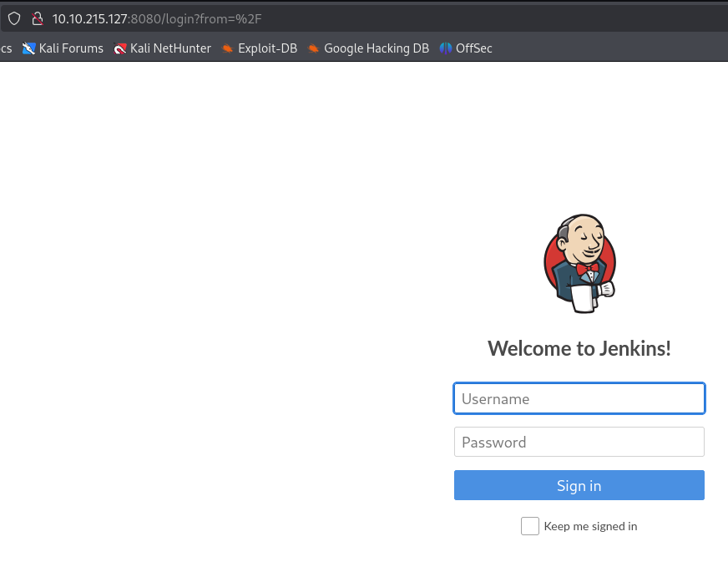Click the OffSec bookmark favicon
Viewport: 728px width, 577px height.
coord(446,48)
